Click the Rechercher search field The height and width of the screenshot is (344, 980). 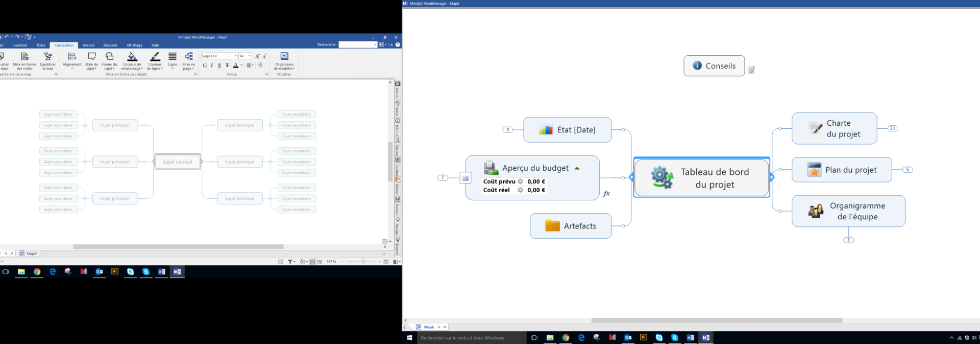(x=356, y=45)
